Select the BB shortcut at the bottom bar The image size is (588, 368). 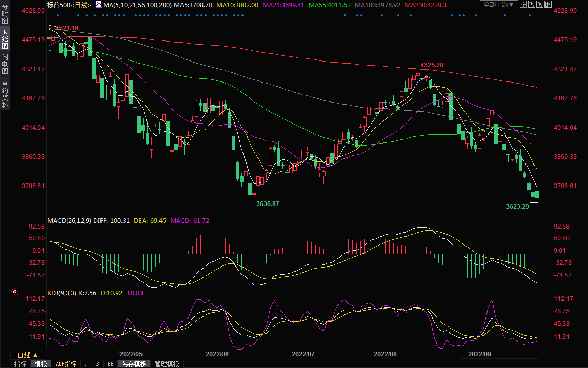(x=110, y=364)
